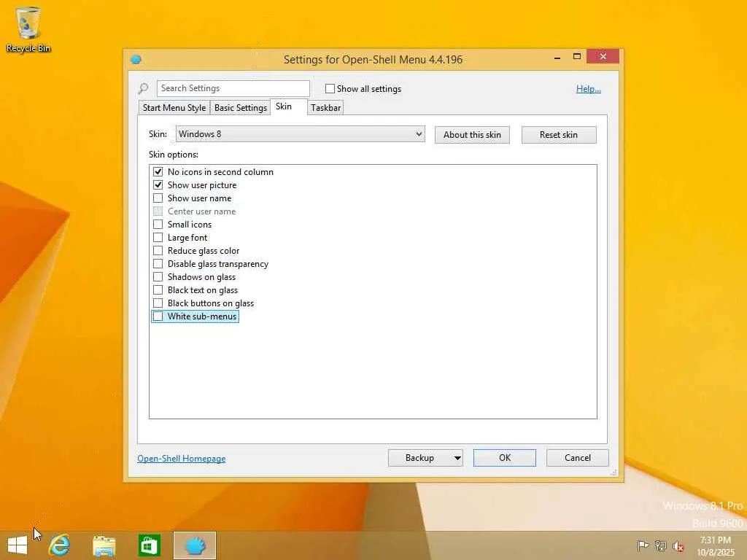
Task: Confirm settings with OK button
Action: coord(505,458)
